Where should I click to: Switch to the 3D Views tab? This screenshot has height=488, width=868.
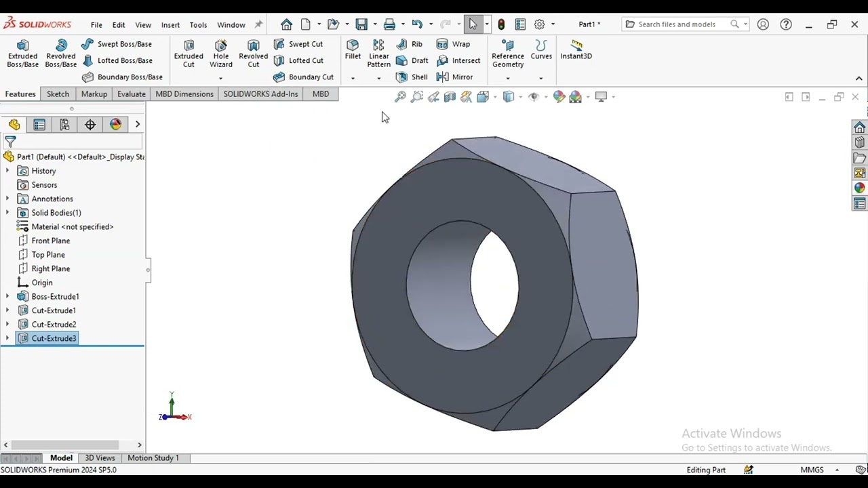(100, 458)
